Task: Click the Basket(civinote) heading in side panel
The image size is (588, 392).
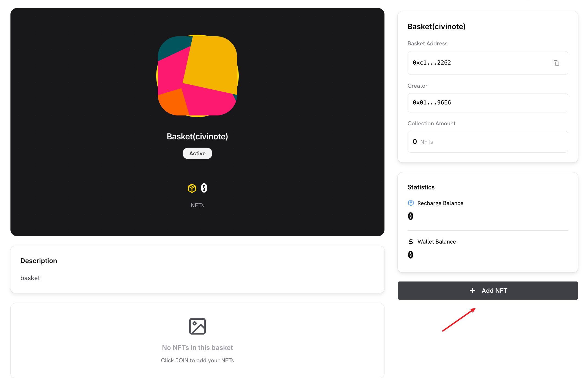Action: point(436,27)
